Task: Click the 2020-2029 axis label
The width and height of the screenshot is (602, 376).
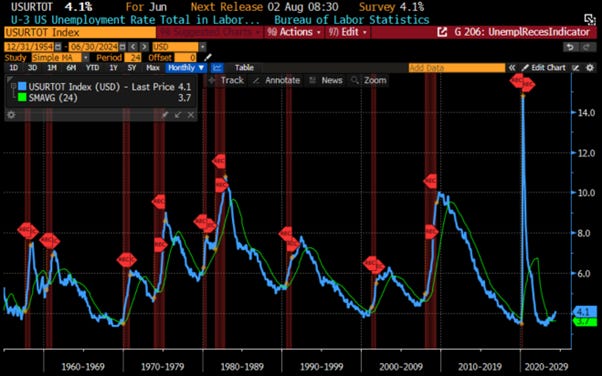Action: [x=546, y=367]
